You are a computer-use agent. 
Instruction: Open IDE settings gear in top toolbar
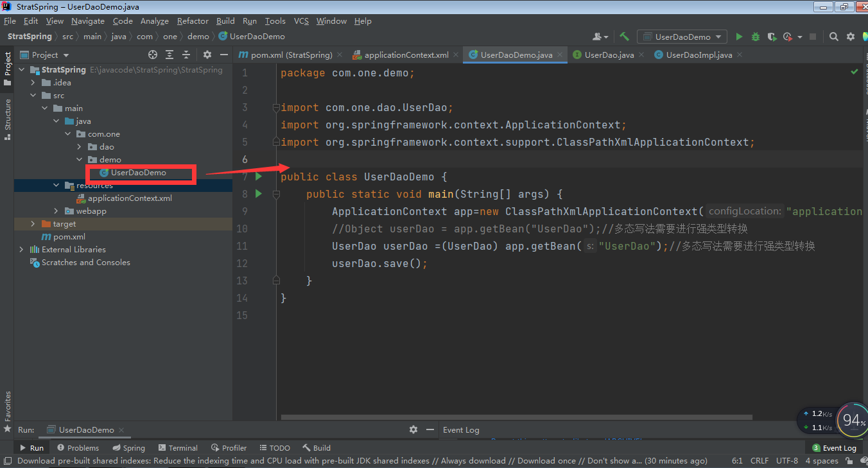(851, 37)
